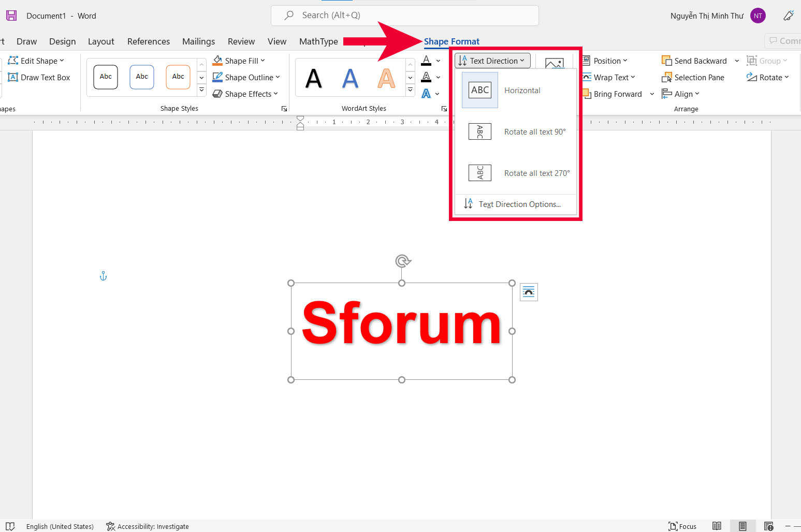Switch to Read Mode view
This screenshot has width=801, height=532.
pyautogui.click(x=717, y=526)
